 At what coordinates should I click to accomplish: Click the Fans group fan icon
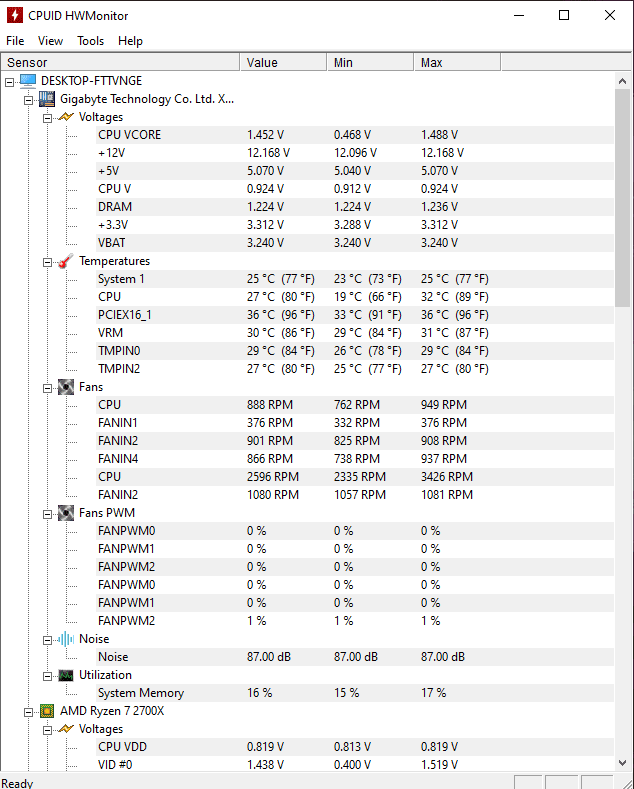tap(66, 387)
